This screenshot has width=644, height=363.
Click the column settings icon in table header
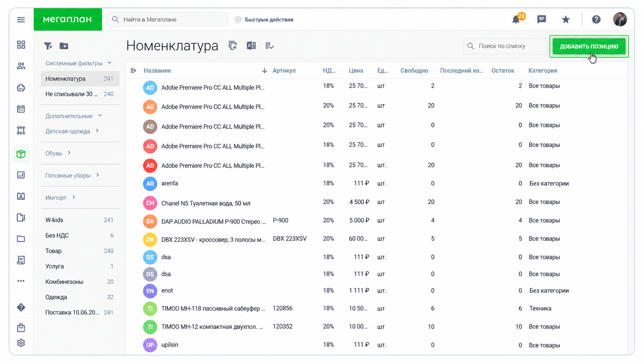coord(133,71)
